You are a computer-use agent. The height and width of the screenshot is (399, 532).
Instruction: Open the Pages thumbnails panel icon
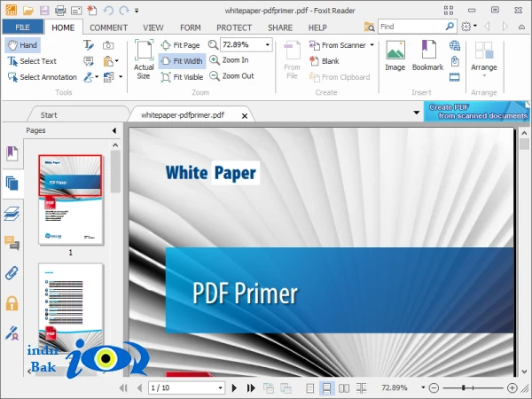[x=12, y=184]
